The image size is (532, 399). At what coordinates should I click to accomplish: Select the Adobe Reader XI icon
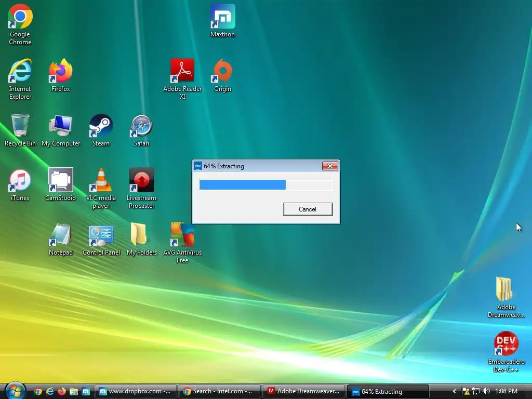[x=182, y=79]
